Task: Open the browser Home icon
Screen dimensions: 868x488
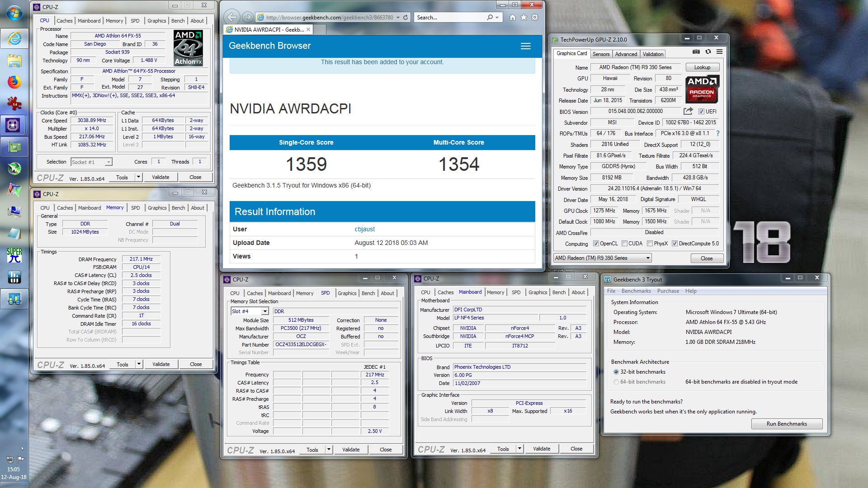Action: click(512, 17)
